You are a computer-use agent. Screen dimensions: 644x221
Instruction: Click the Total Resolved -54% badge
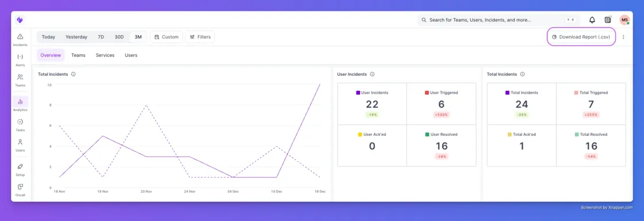[591, 157]
